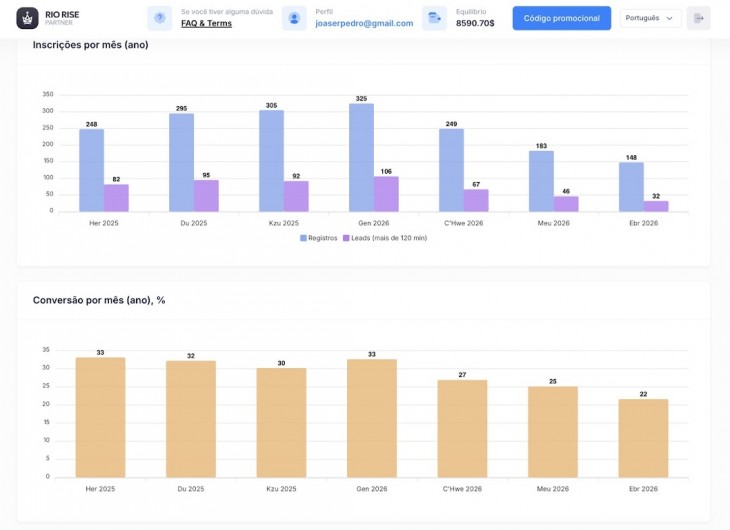Select the Du 2025 registrations bar labeled 295
This screenshot has height=530, width=730.
tap(181, 163)
